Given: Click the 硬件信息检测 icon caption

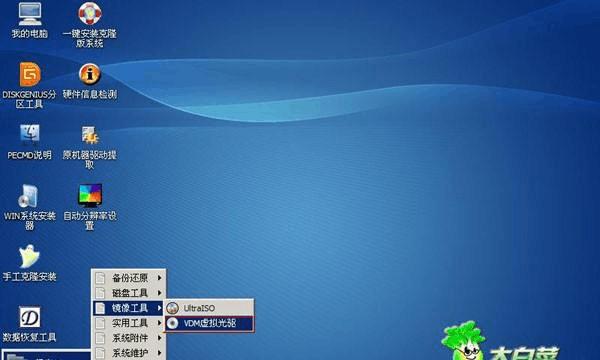Looking at the screenshot, I should coord(90,94).
